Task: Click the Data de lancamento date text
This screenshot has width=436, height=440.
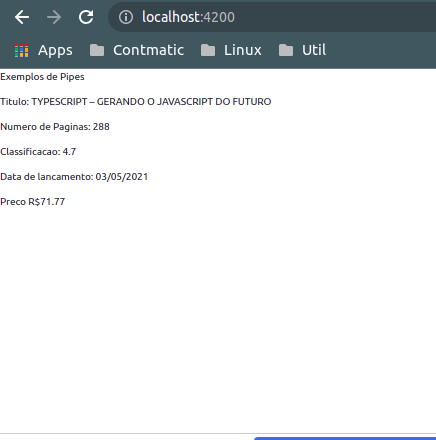Action: (x=74, y=177)
